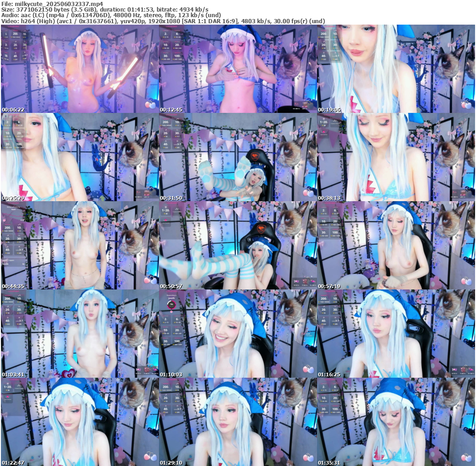Select the frame marked 00:38:13
The height and width of the screenshot is (466, 476).
click(x=396, y=157)
